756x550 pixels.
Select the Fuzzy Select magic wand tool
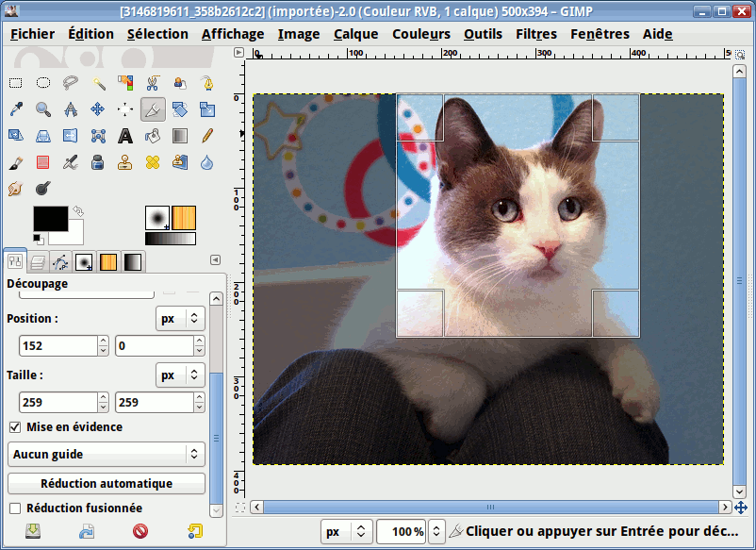[98, 83]
